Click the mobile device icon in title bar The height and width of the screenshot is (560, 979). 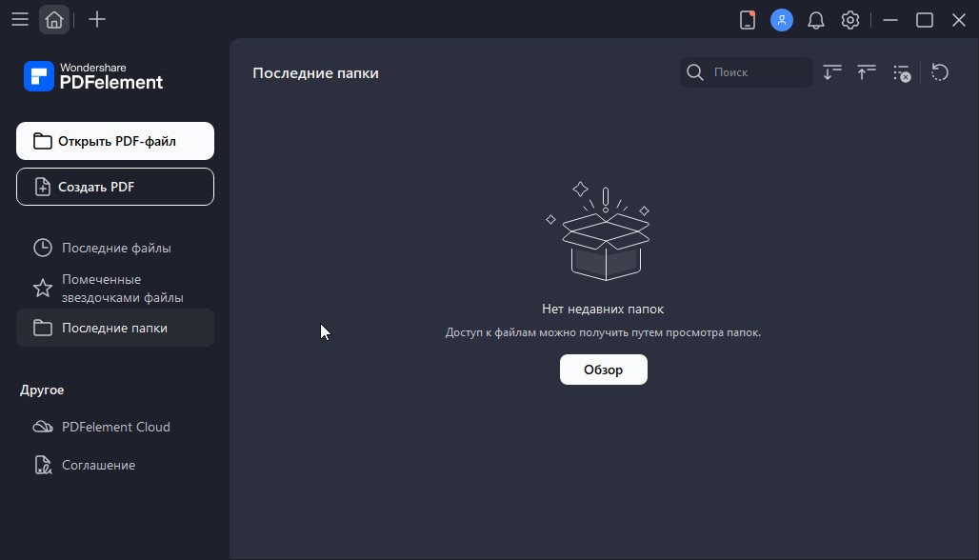(748, 20)
